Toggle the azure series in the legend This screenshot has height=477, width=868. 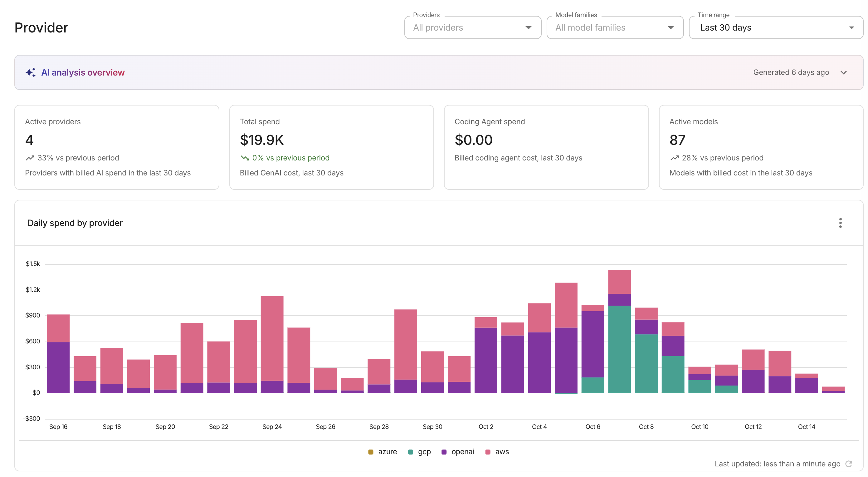click(x=383, y=452)
